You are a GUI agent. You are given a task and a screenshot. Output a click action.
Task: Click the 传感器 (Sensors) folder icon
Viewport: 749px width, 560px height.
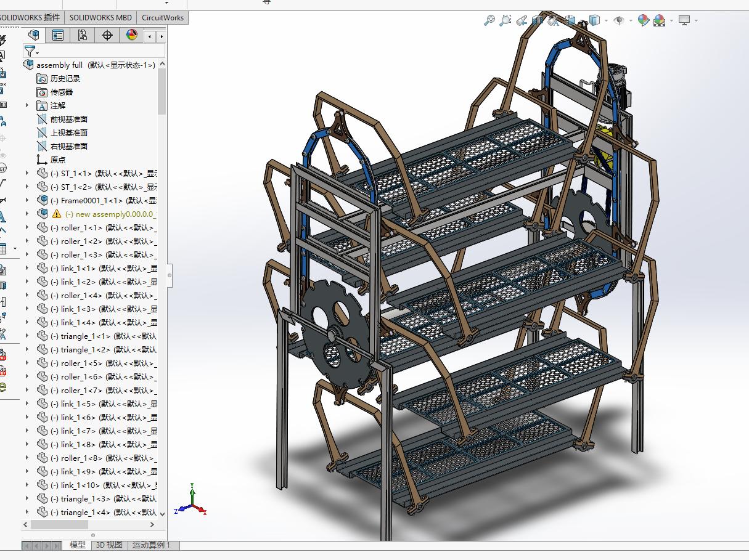[43, 92]
